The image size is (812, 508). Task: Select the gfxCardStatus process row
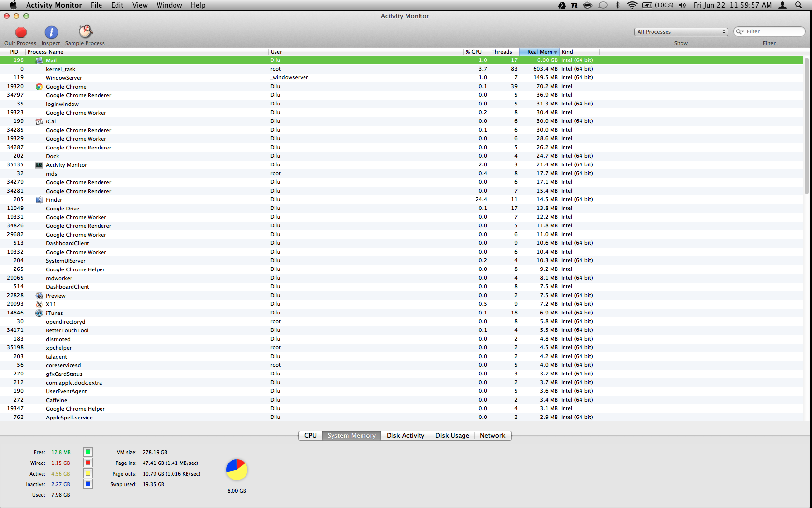tap(402, 374)
